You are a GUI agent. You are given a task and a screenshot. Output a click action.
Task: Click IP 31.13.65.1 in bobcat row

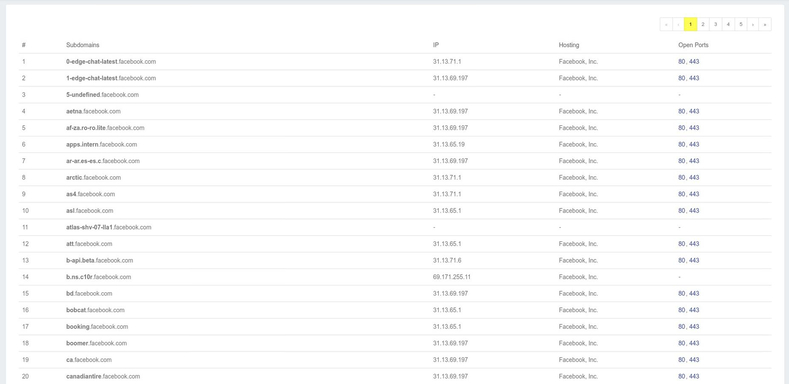pyautogui.click(x=447, y=310)
